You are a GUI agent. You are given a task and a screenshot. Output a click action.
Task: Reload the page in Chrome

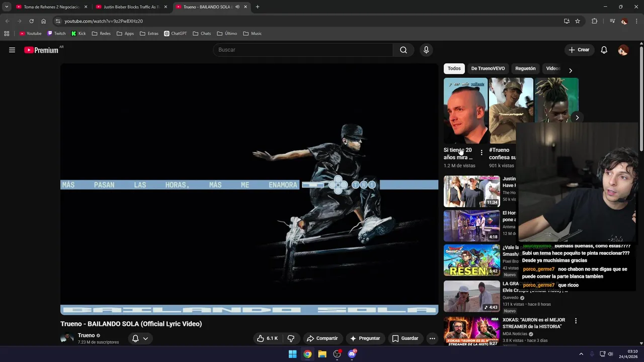point(31,21)
